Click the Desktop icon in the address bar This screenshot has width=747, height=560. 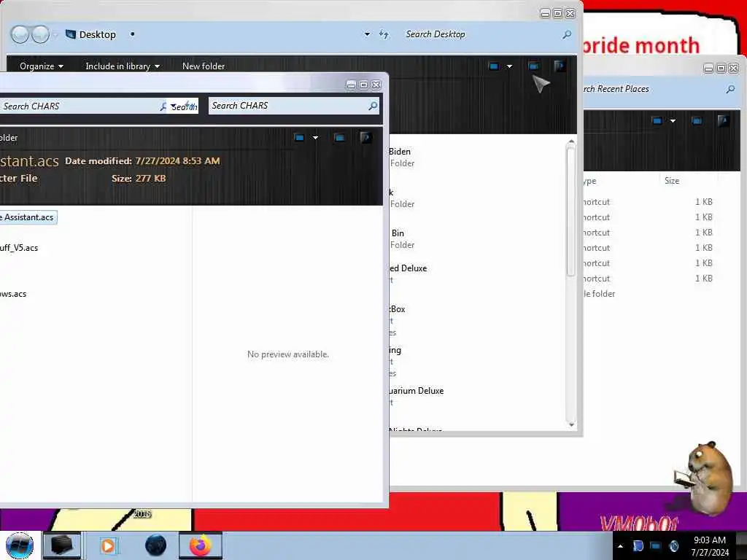point(71,34)
